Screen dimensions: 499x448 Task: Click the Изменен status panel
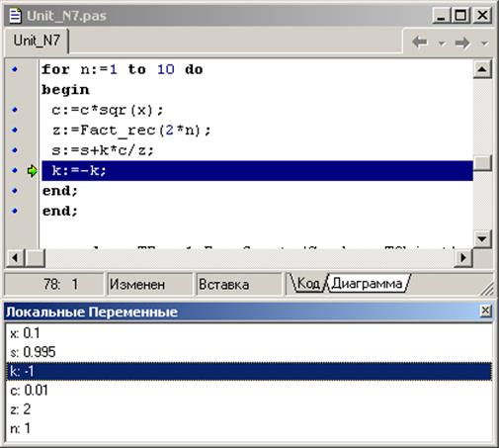tap(149, 284)
